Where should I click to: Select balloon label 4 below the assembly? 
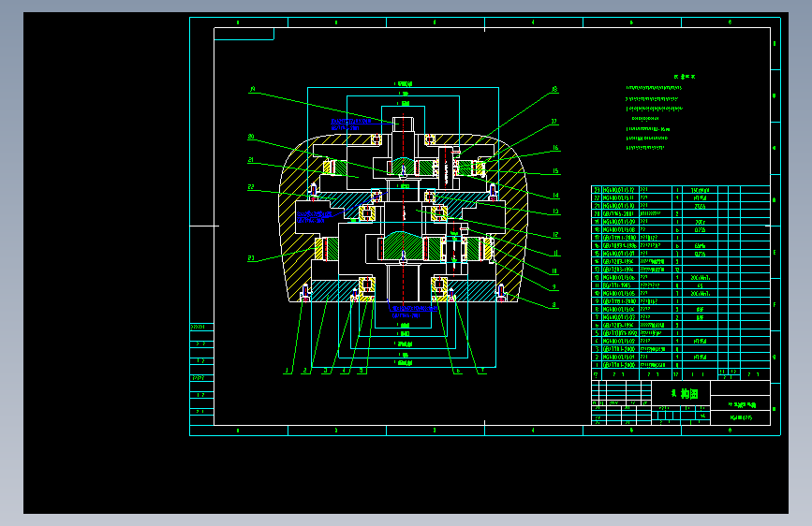coord(344,371)
